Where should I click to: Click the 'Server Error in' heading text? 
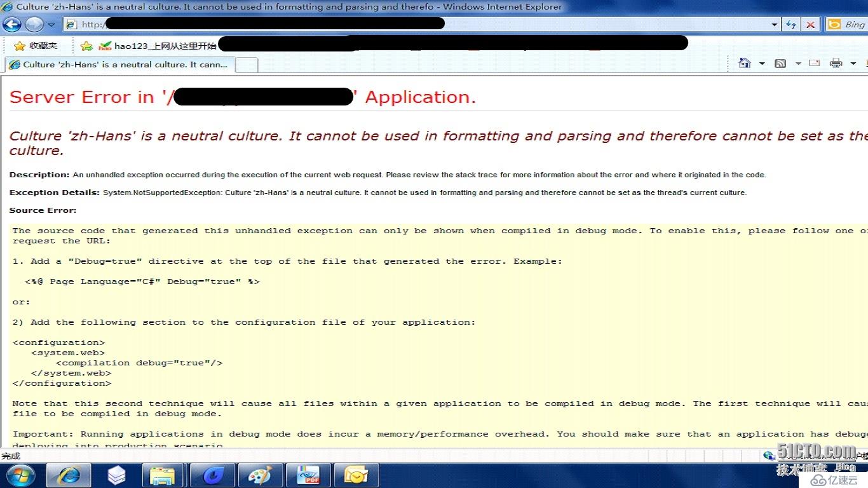82,97
